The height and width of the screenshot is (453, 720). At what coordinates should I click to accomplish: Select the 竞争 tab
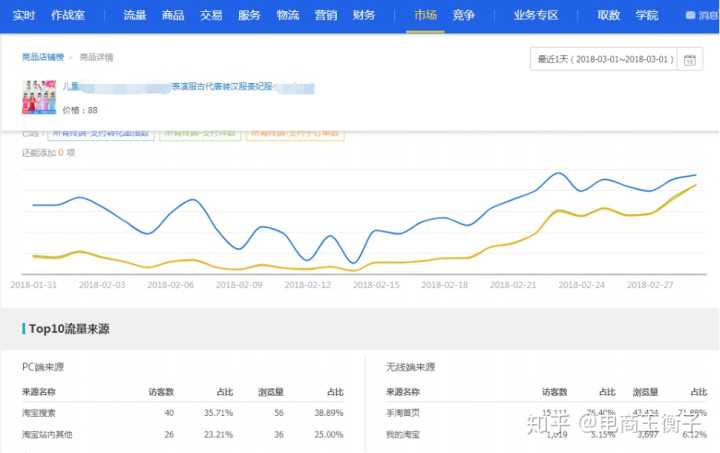[463, 16]
